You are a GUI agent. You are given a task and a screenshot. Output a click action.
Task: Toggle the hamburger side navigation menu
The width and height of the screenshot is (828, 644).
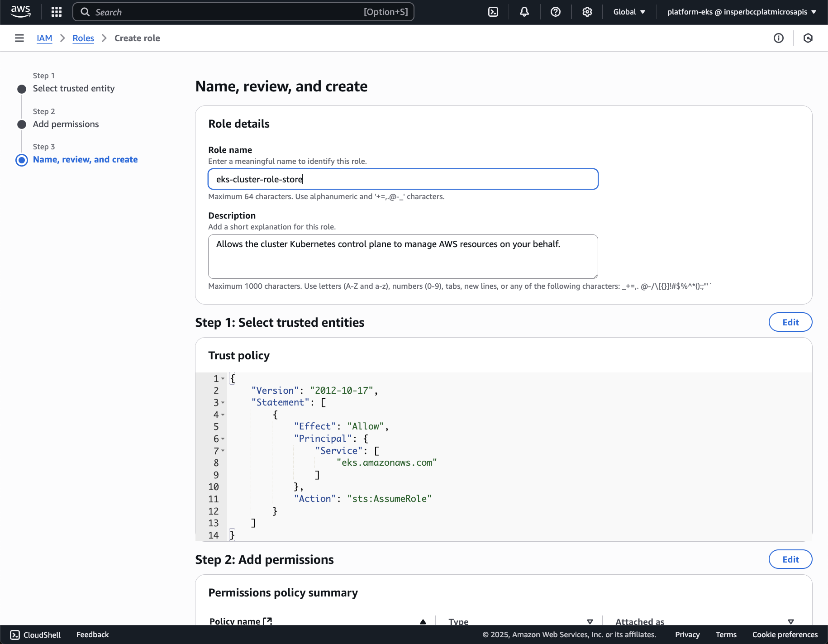click(19, 38)
